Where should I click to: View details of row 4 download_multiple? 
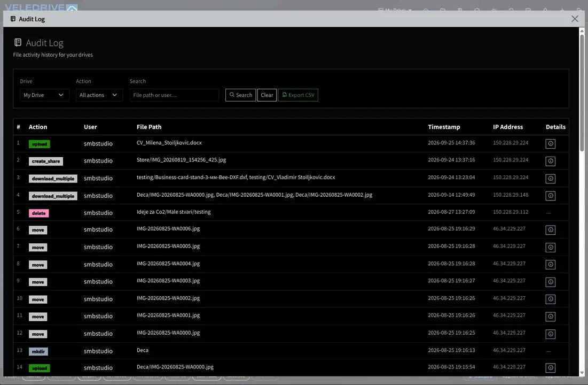pos(550,195)
